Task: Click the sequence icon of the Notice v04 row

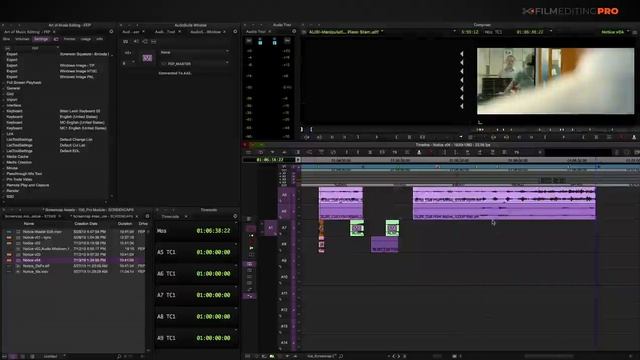Action: click(x=18, y=260)
